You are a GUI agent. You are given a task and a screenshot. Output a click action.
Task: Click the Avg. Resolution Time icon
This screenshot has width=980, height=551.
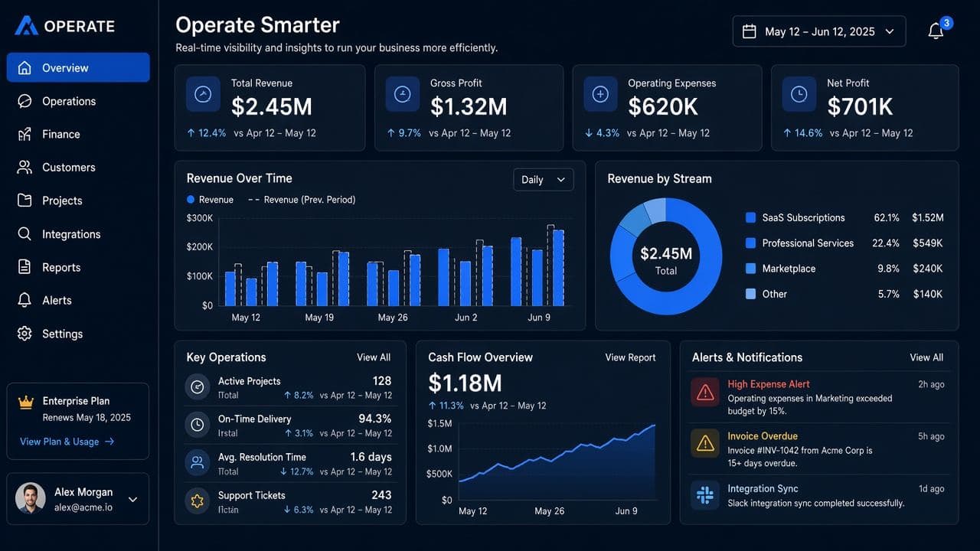(x=198, y=463)
